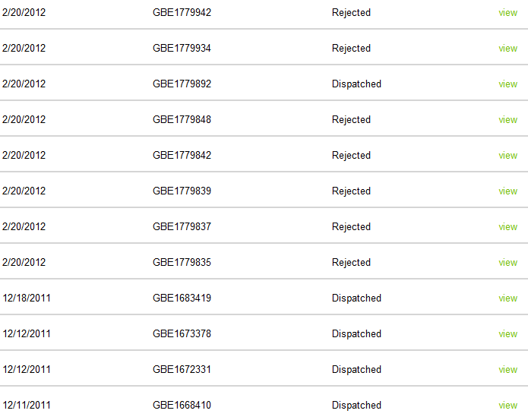The width and height of the screenshot is (528, 420).
Task: Click the 12/11/2011 date cell
Action: 27,405
